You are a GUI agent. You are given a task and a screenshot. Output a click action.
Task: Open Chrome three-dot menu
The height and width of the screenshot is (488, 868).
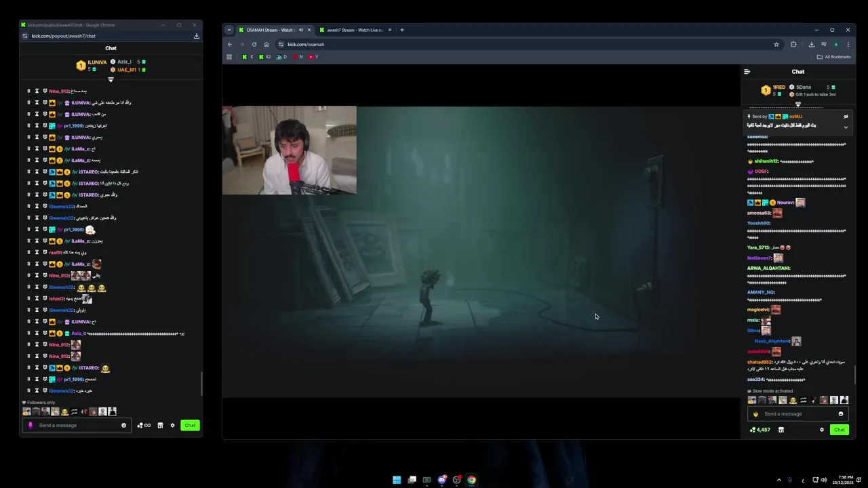[x=848, y=45]
